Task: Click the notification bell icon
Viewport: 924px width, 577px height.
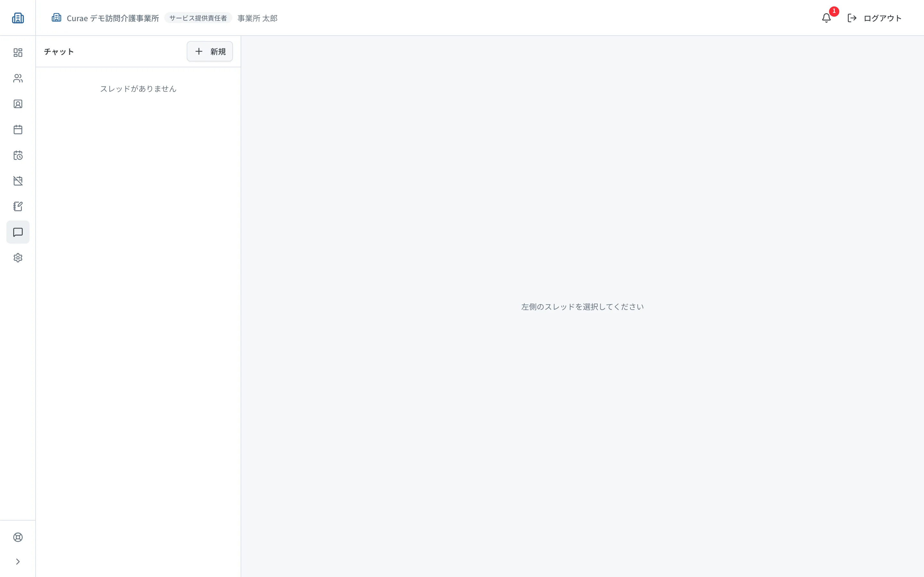Action: [x=826, y=18]
